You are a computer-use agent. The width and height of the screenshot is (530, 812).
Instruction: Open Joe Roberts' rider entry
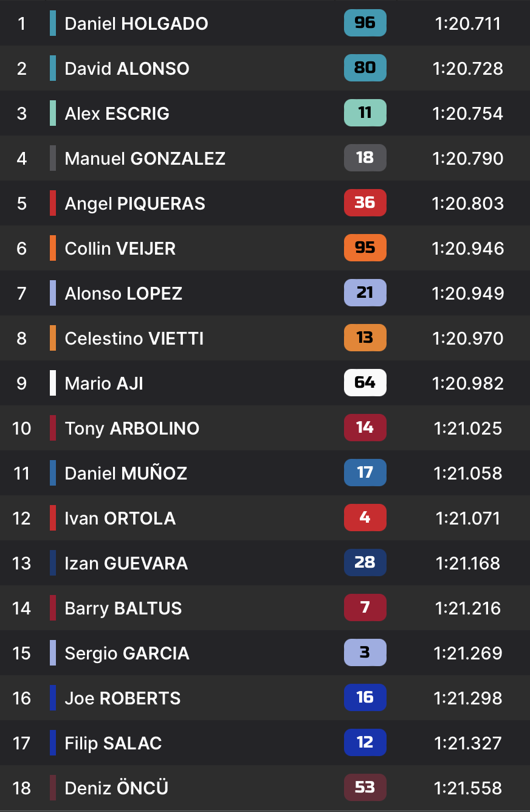(122, 698)
